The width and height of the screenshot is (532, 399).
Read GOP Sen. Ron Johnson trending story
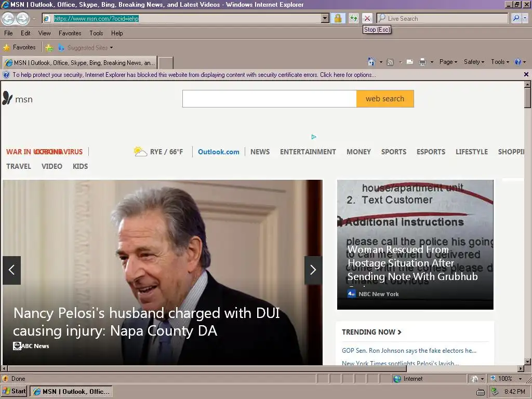tap(409, 351)
